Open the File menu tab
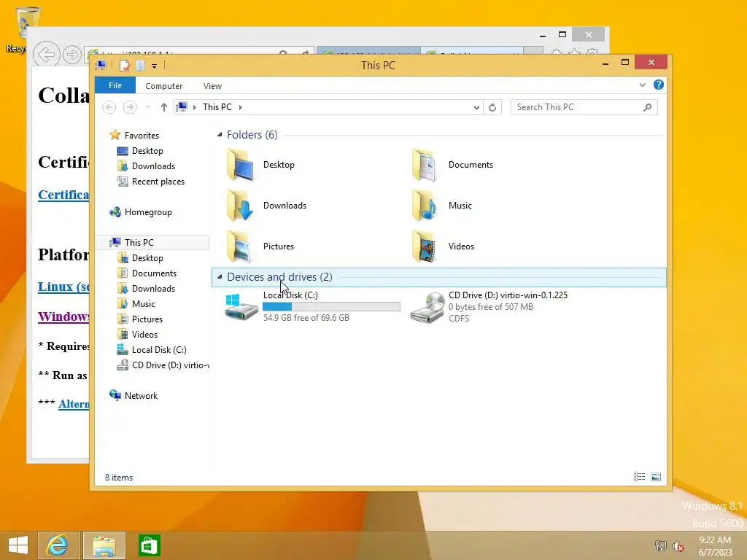 [x=115, y=85]
